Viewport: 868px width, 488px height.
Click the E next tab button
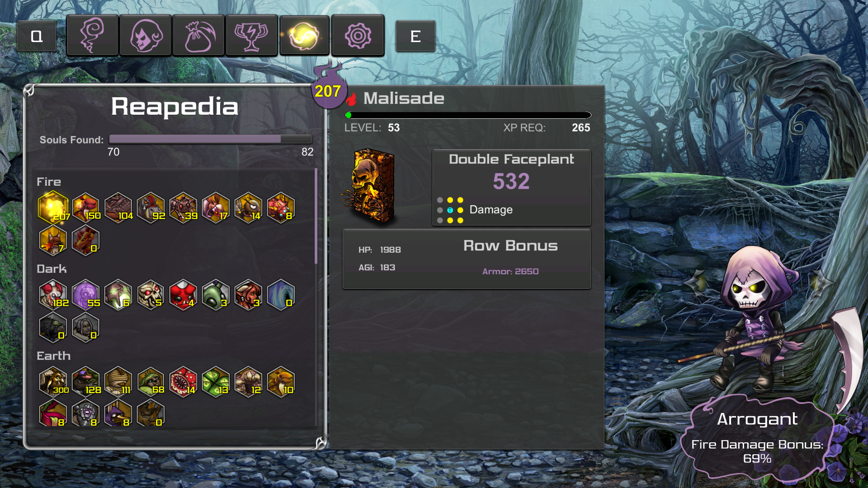pos(415,36)
